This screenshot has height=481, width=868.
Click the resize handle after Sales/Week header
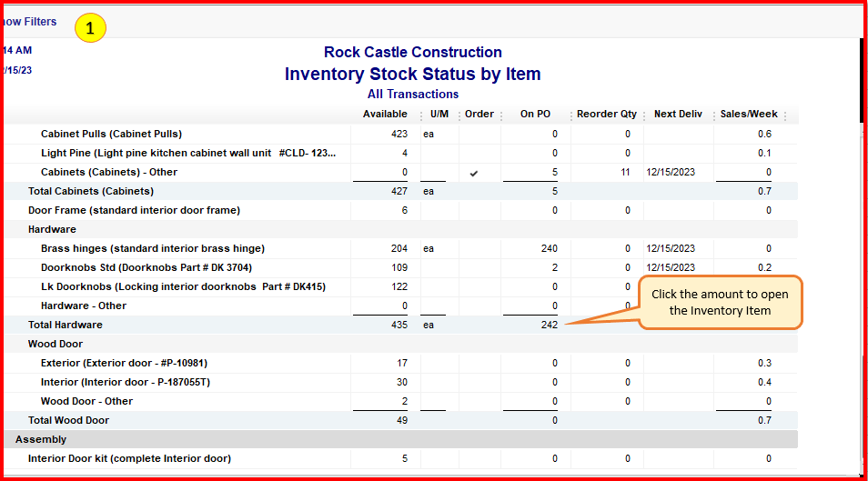(785, 115)
